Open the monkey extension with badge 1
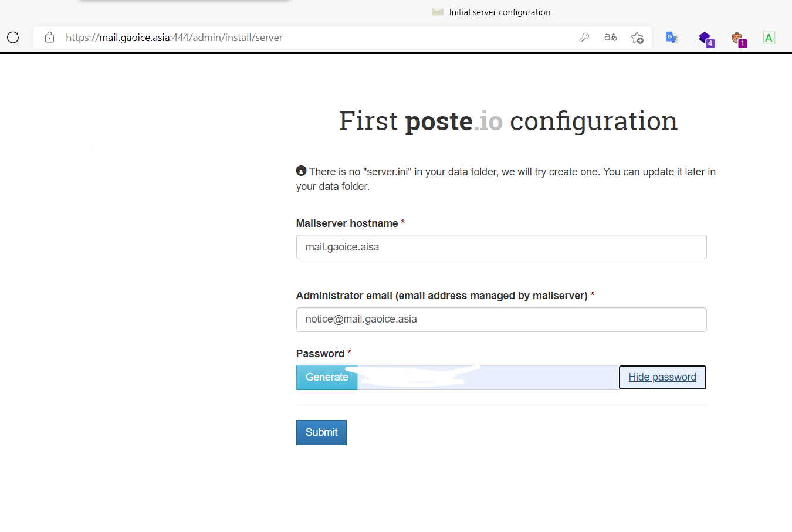The width and height of the screenshot is (792, 532). tap(739, 39)
